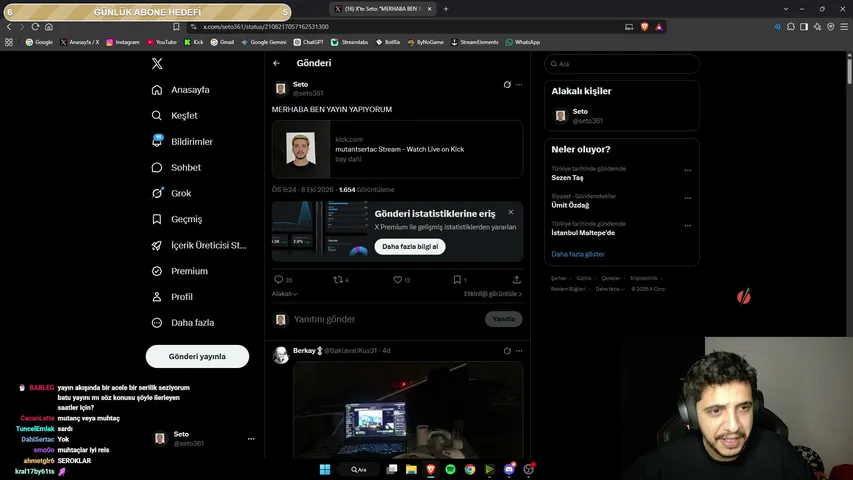
Task: Click share icon on the post
Action: [x=517, y=279]
